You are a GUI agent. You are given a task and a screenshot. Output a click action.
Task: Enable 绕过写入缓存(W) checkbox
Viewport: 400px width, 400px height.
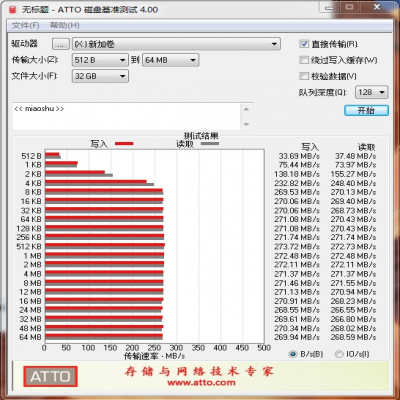pyautogui.click(x=304, y=60)
